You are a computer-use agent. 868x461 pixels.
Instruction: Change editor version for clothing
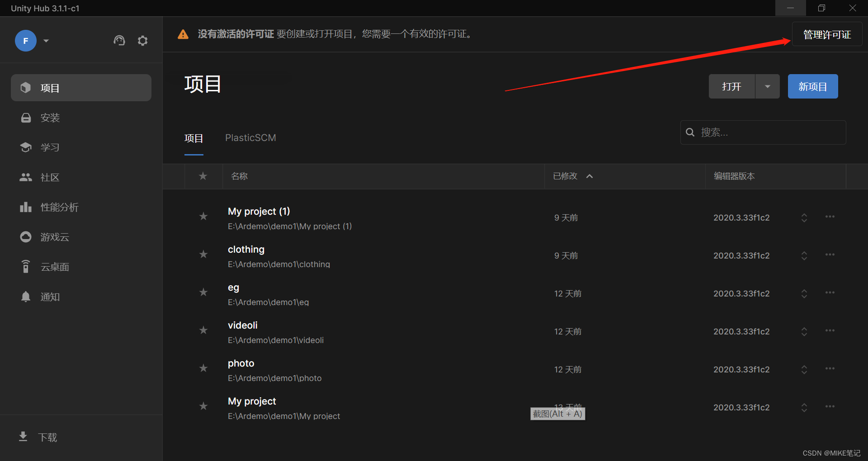(x=804, y=256)
